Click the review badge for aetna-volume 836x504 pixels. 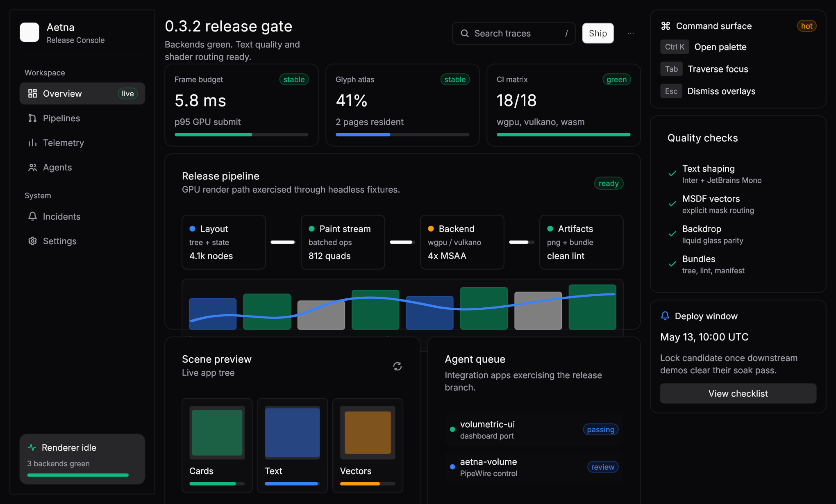tap(603, 467)
